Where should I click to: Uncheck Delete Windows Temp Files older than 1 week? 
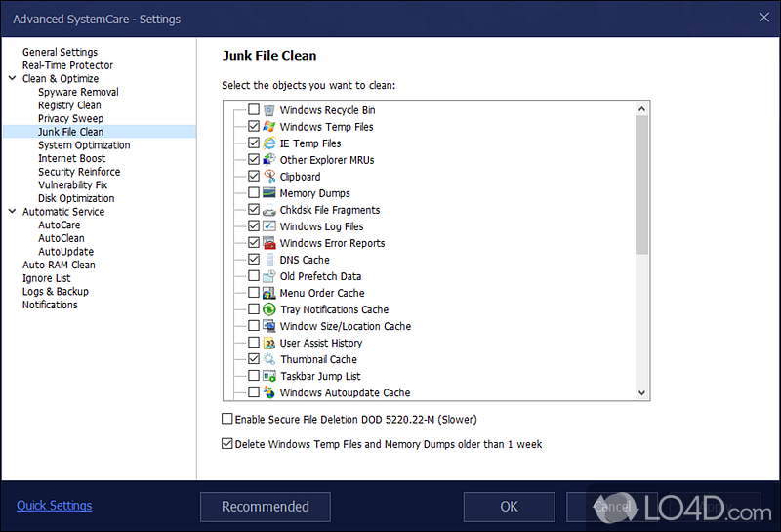[x=227, y=444]
